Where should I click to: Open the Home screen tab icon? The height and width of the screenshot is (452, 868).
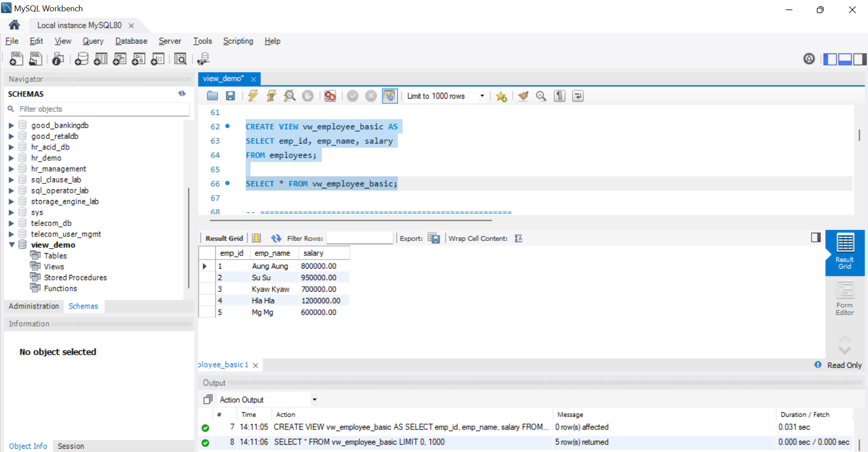14,24
